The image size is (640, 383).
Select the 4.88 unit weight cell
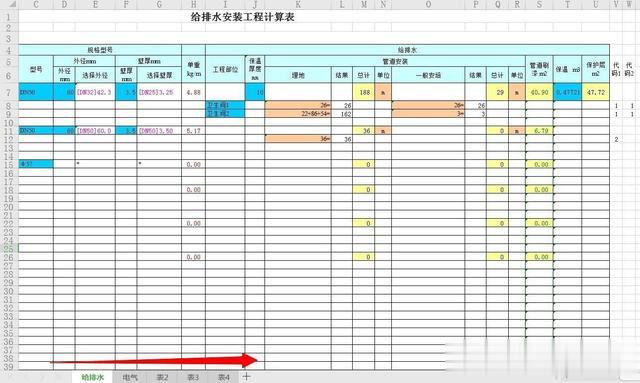[193, 92]
